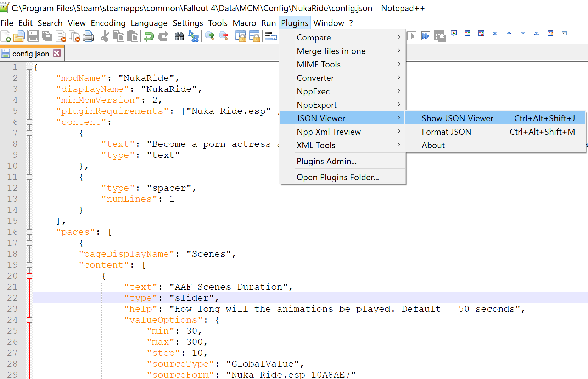The image size is (588, 379).
Task: Open Plugins Admin… dialog
Action: pyautogui.click(x=342, y=161)
